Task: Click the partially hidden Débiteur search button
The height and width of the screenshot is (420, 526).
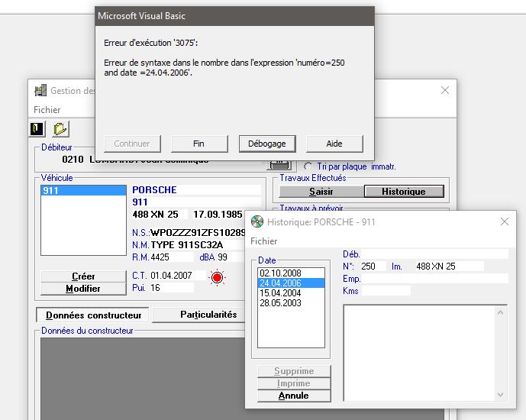Action: click(x=279, y=165)
